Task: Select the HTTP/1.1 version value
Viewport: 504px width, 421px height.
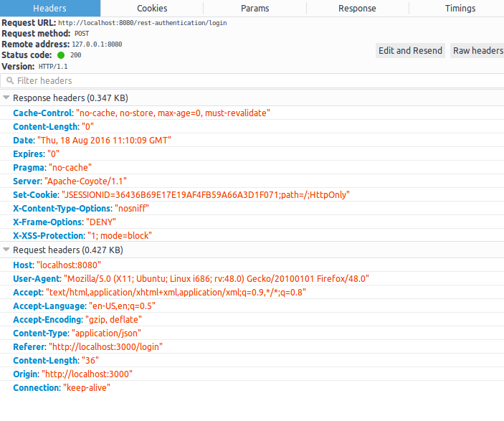Action: click(53, 67)
